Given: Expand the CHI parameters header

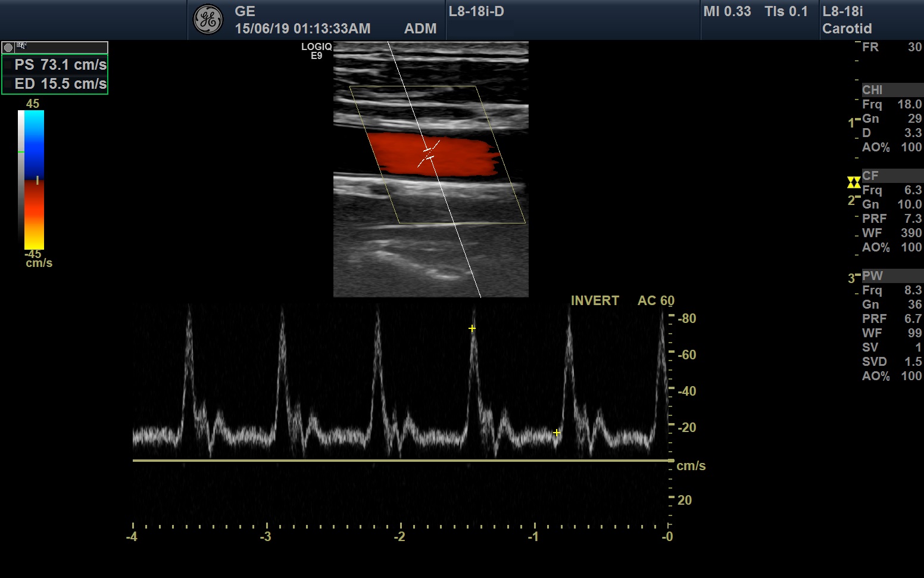Looking at the screenshot, I should tap(891, 90).
